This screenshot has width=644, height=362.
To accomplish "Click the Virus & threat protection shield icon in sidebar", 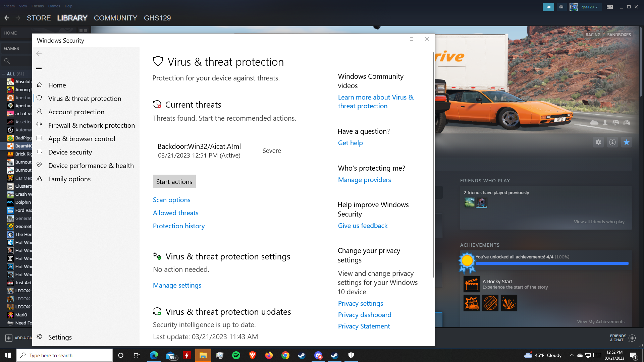I will pyautogui.click(x=39, y=98).
